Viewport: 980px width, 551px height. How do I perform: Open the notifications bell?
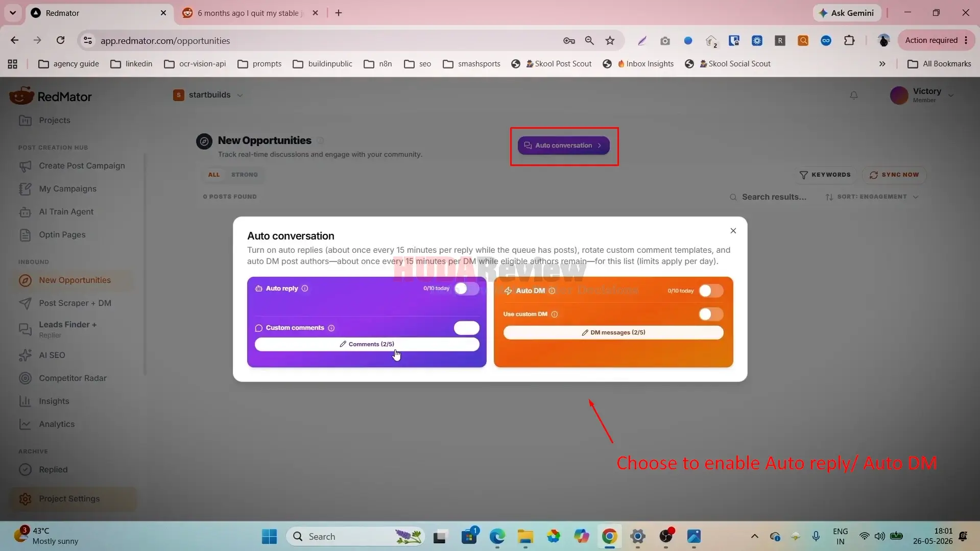854,95
